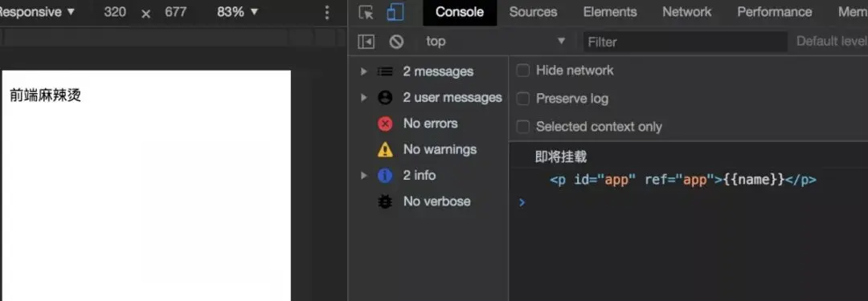The height and width of the screenshot is (301, 868).
Task: Click the logged p id="app" element
Action: pos(683,180)
